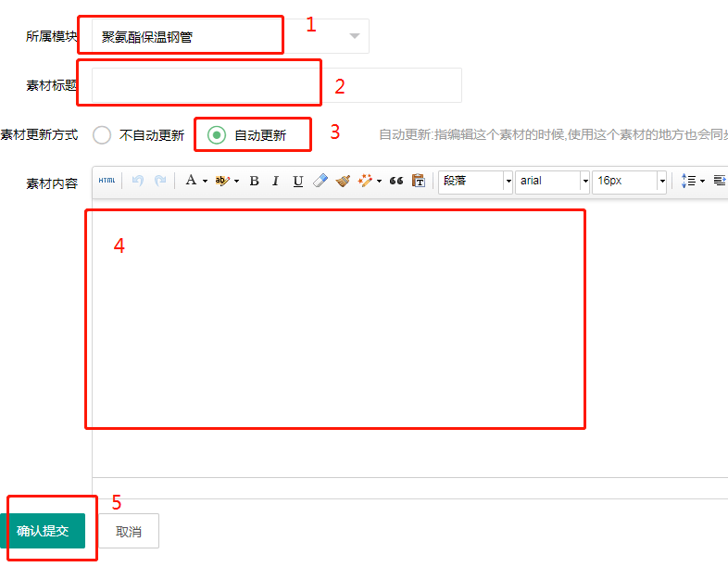Apply underline formatting in toolbar
728x567 pixels.
(x=297, y=181)
